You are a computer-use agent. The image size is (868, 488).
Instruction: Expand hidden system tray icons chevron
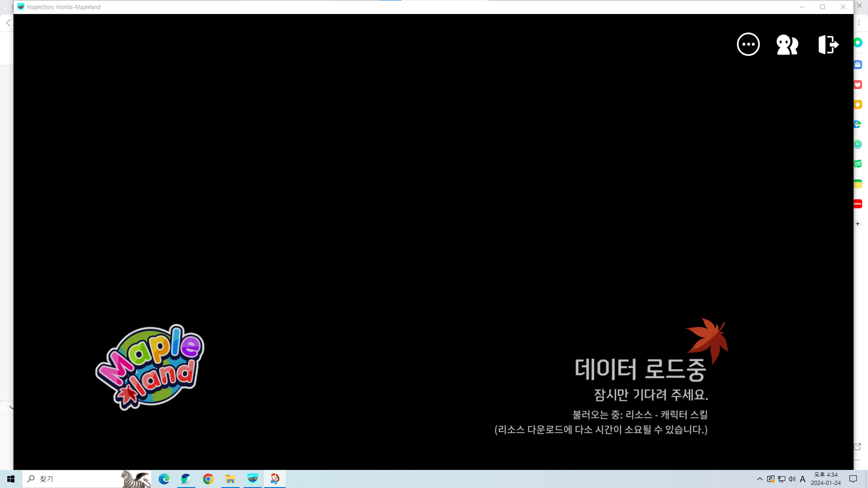(760, 479)
